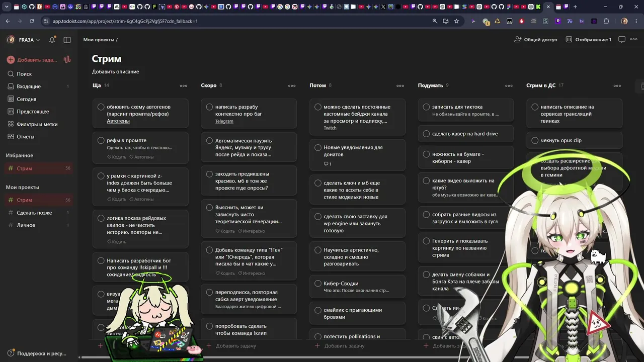Open the productivity chart icon next to Add task
Viewport: 644px width, 362px height.
(x=67, y=59)
